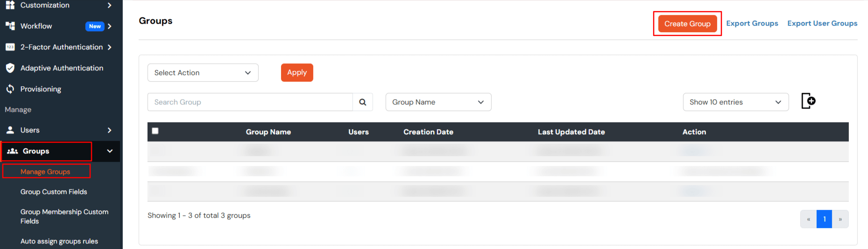This screenshot has height=249, width=868.
Task: Click the add-file icon beside entries dropdown
Action: [808, 101]
